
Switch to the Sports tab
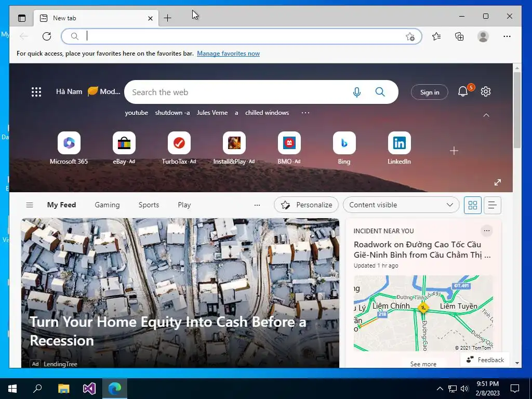149,205
